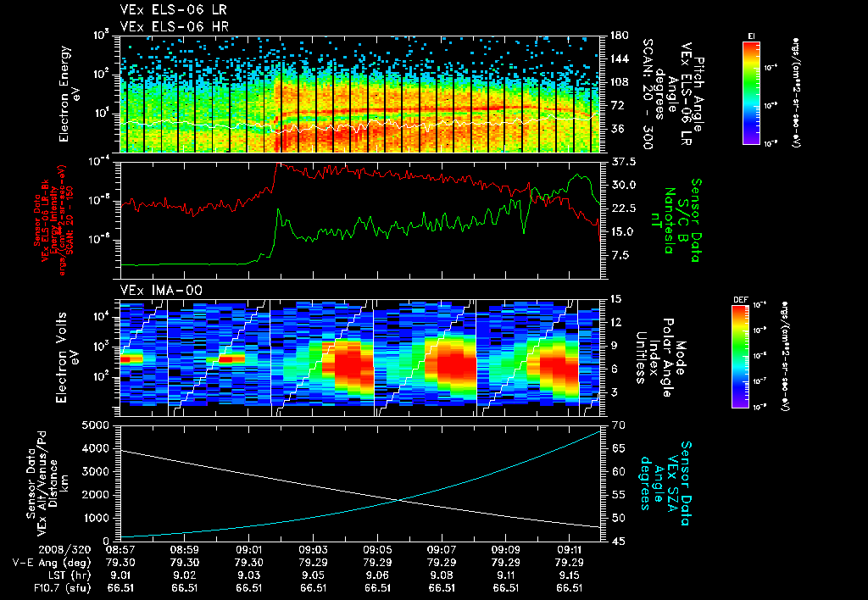Click the 3000 km altitude tick label
The width and height of the screenshot is (868, 600).
click(94, 471)
